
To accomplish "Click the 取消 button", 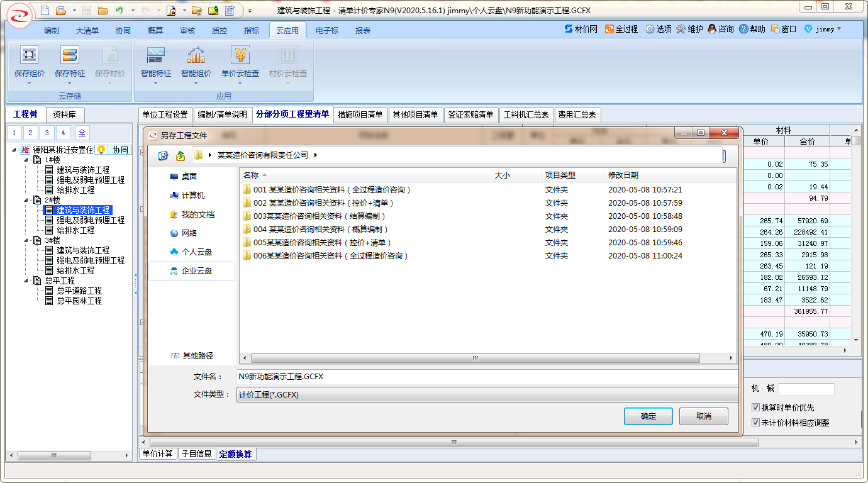I will [703, 416].
